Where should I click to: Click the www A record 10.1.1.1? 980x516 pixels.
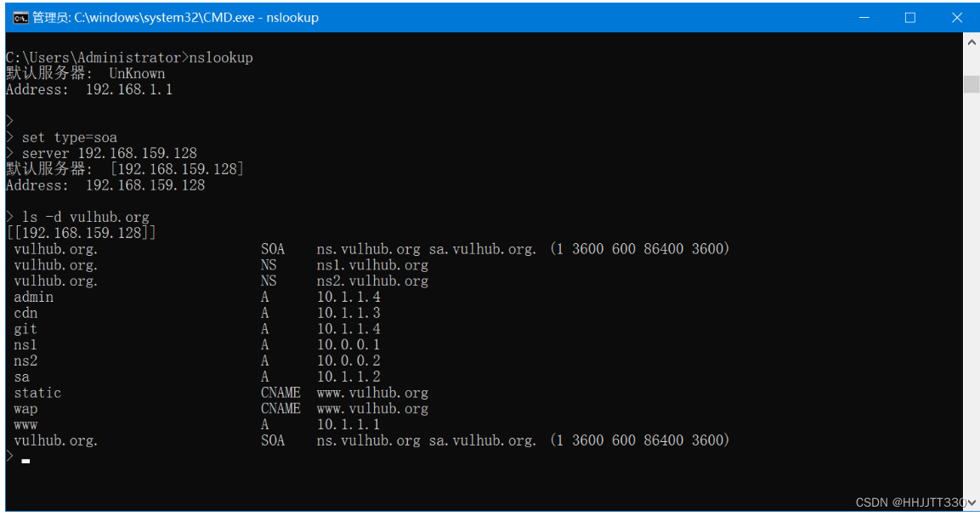coord(348,424)
